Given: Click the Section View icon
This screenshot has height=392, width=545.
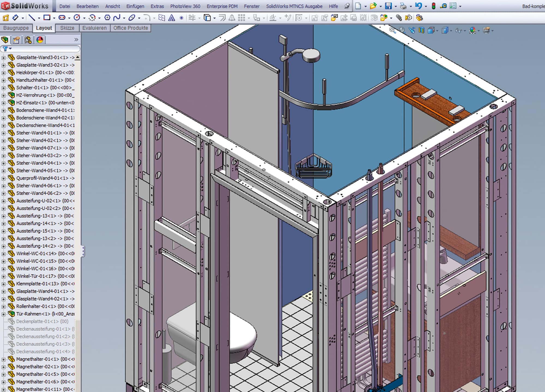Looking at the screenshot, I should (x=421, y=30).
